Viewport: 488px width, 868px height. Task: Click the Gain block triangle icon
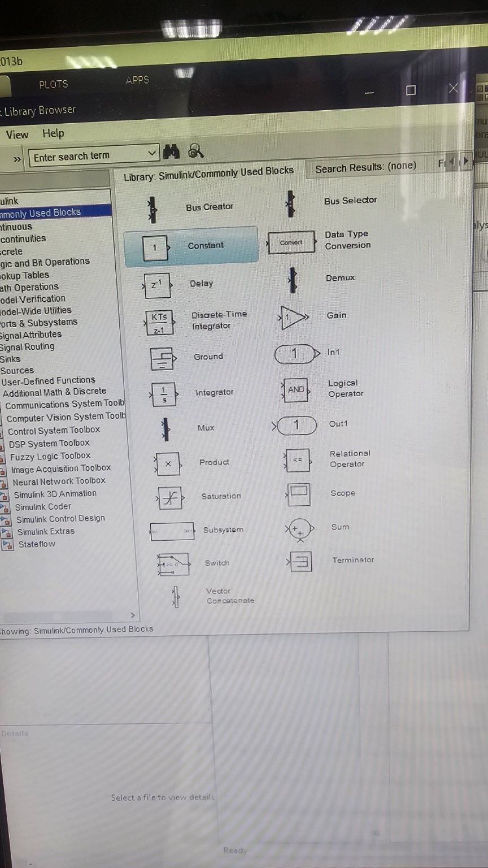294,318
